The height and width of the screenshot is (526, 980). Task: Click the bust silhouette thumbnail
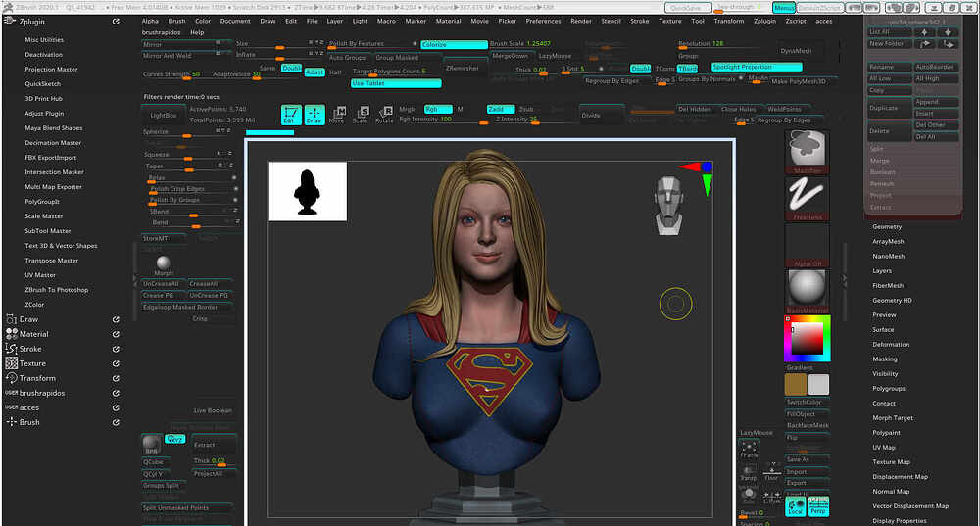[x=307, y=191]
